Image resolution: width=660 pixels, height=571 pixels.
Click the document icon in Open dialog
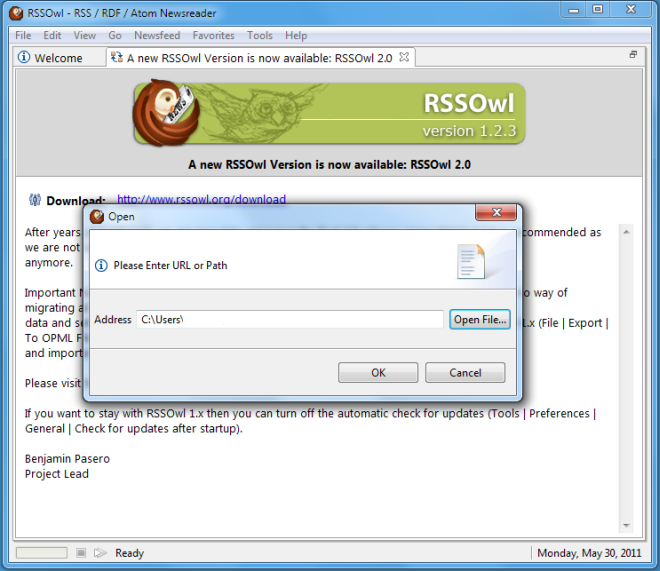[x=471, y=262]
